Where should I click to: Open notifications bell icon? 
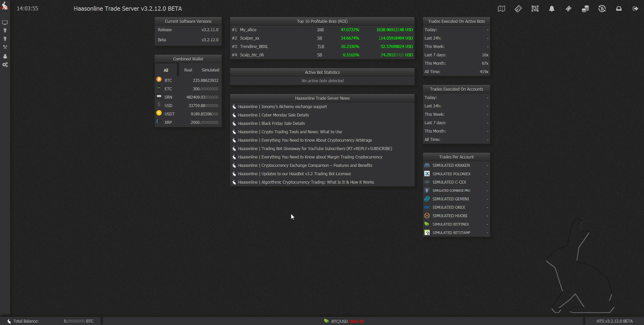pyautogui.click(x=552, y=9)
